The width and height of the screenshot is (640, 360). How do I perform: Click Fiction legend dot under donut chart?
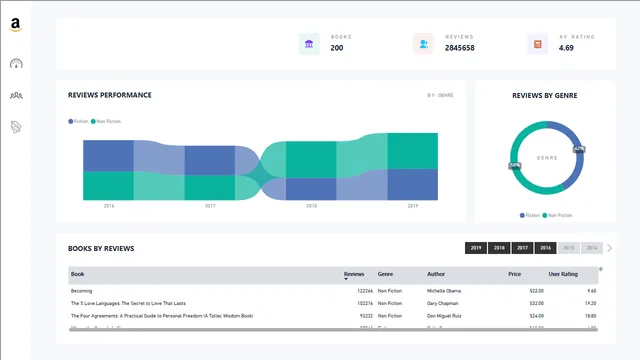(522, 215)
